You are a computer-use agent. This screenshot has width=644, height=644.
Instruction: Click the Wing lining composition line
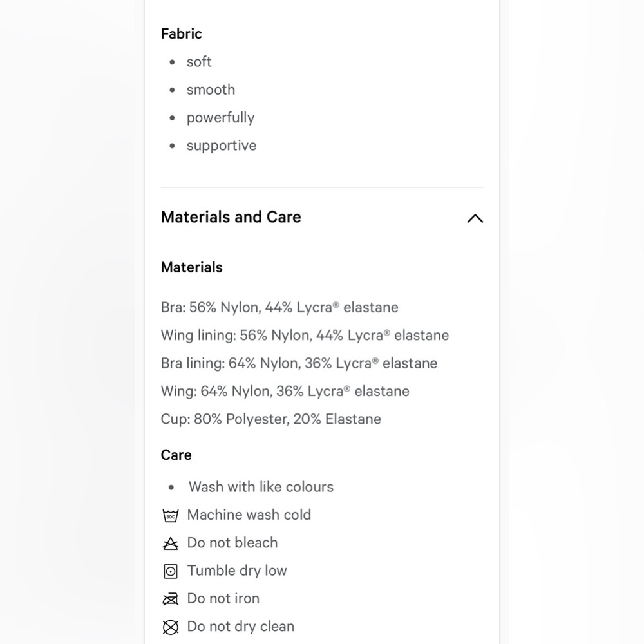[x=305, y=335]
